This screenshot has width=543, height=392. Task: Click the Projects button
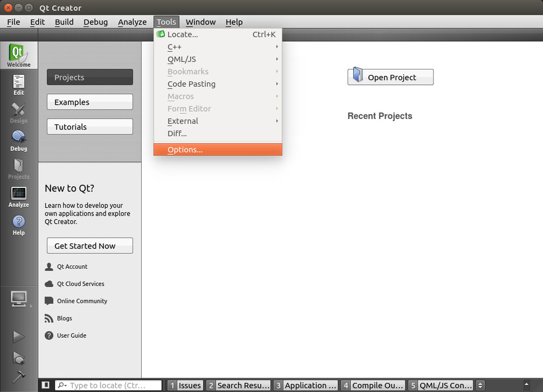(x=90, y=77)
